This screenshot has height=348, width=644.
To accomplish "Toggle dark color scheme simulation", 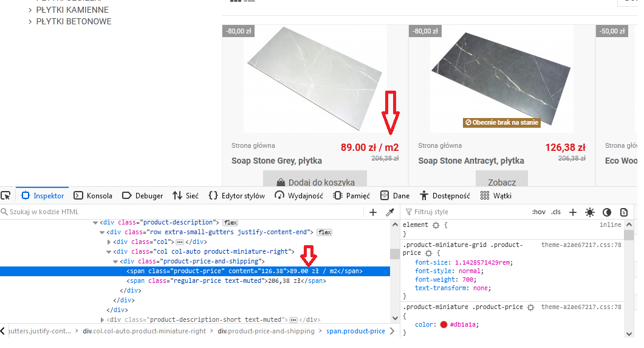I will click(x=606, y=212).
